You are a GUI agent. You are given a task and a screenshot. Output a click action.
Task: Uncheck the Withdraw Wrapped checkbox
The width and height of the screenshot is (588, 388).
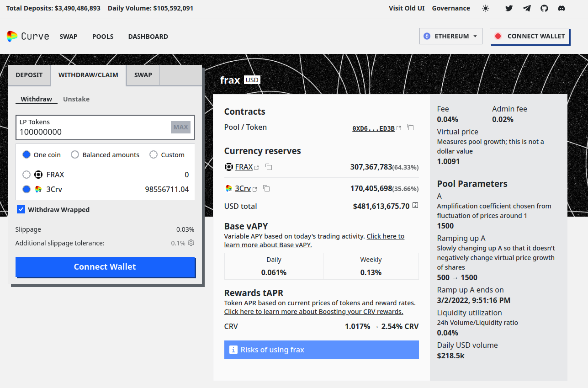(21, 209)
